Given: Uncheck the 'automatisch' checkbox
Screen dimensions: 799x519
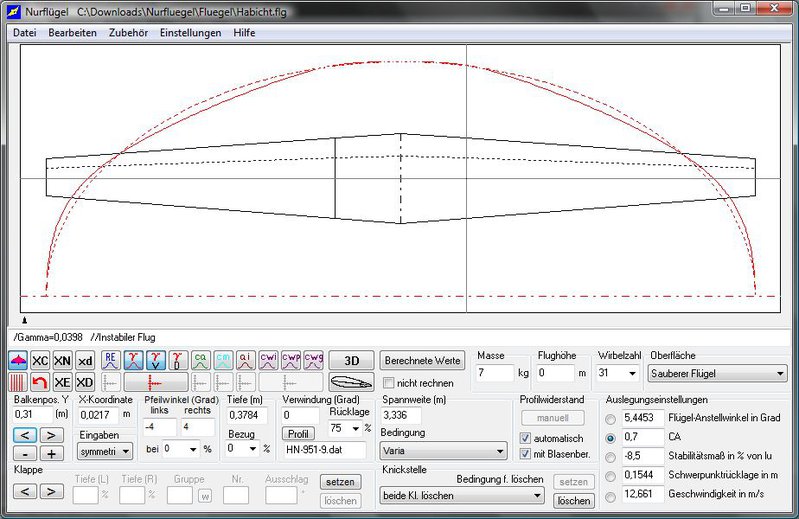Looking at the screenshot, I should [x=525, y=438].
